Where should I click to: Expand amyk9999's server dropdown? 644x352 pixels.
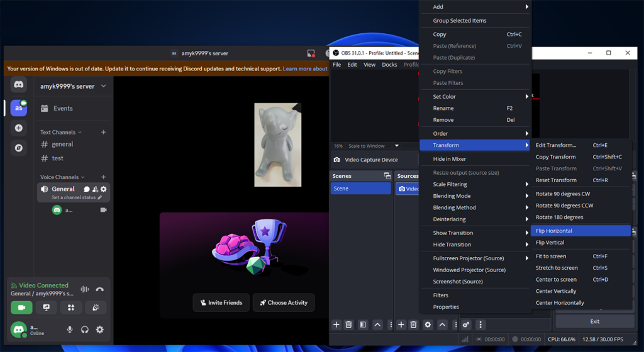click(x=104, y=86)
